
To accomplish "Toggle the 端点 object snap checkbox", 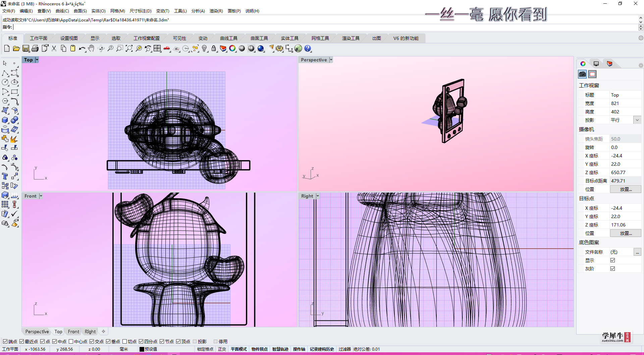I will [x=5, y=342].
